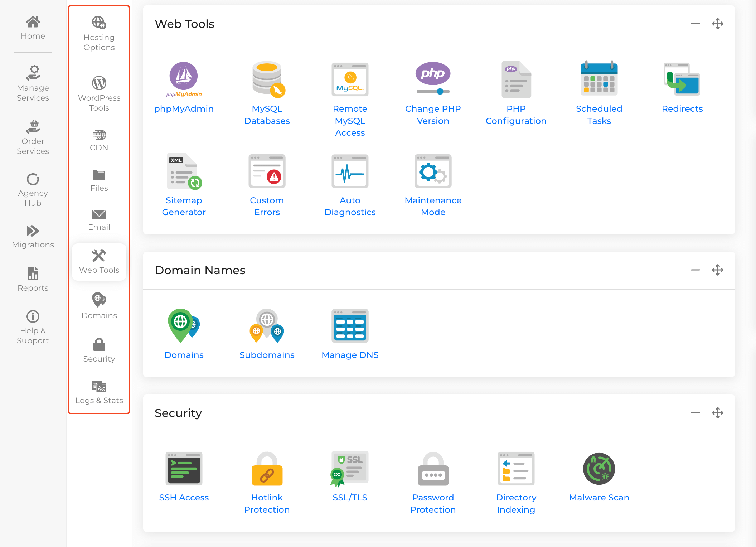
Task: Open the Redirects icon
Action: (x=682, y=79)
